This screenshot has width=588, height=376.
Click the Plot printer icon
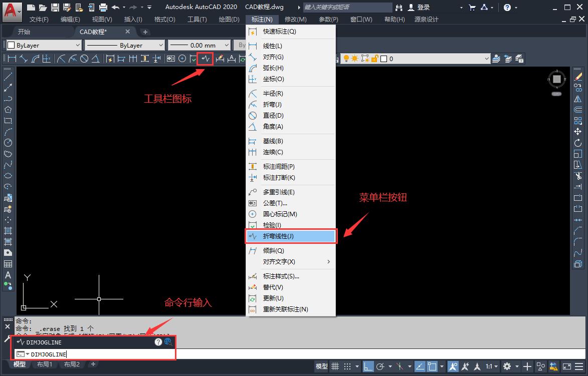[x=103, y=7]
